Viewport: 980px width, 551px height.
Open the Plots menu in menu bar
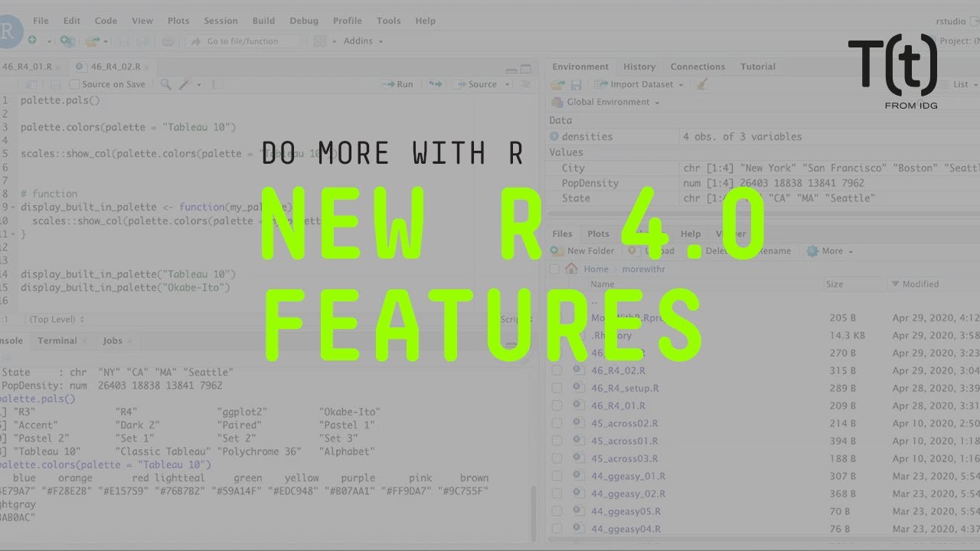(x=178, y=21)
